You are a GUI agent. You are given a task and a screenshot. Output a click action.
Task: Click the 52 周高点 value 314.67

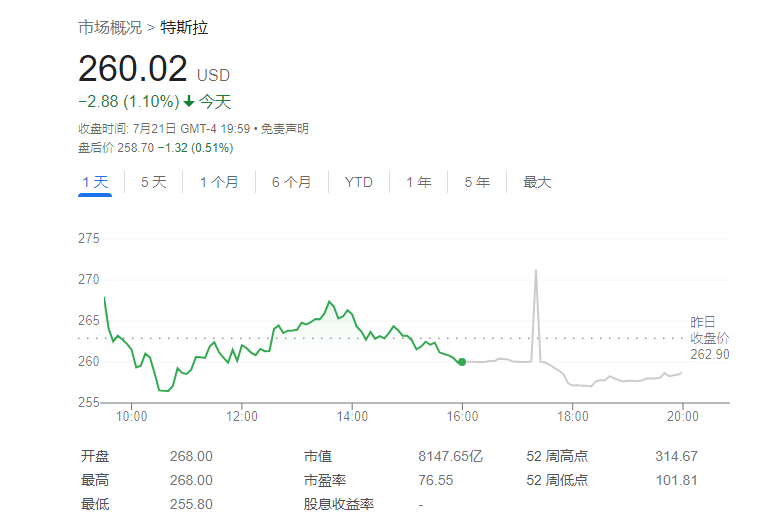coord(676,456)
